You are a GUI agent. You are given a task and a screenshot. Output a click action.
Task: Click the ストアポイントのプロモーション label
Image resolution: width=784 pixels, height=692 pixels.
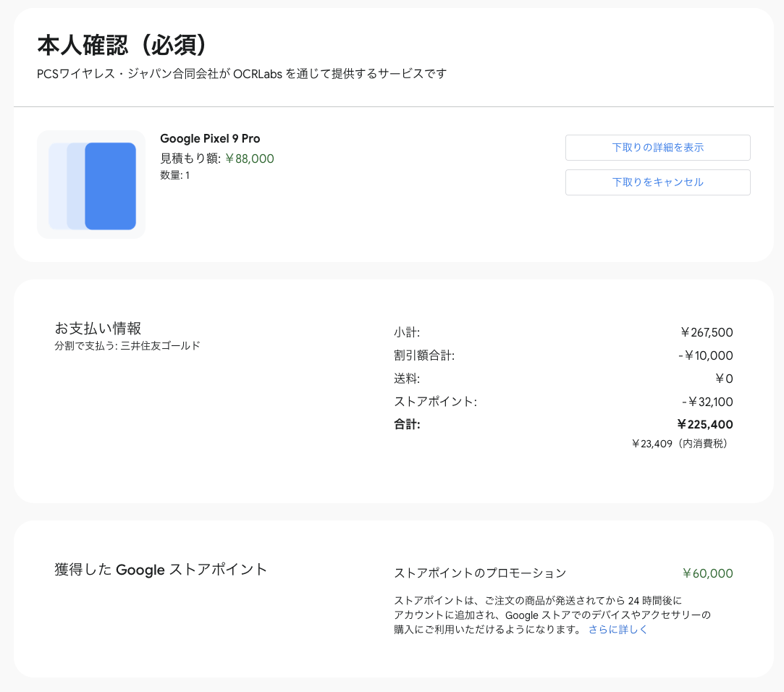tap(480, 573)
